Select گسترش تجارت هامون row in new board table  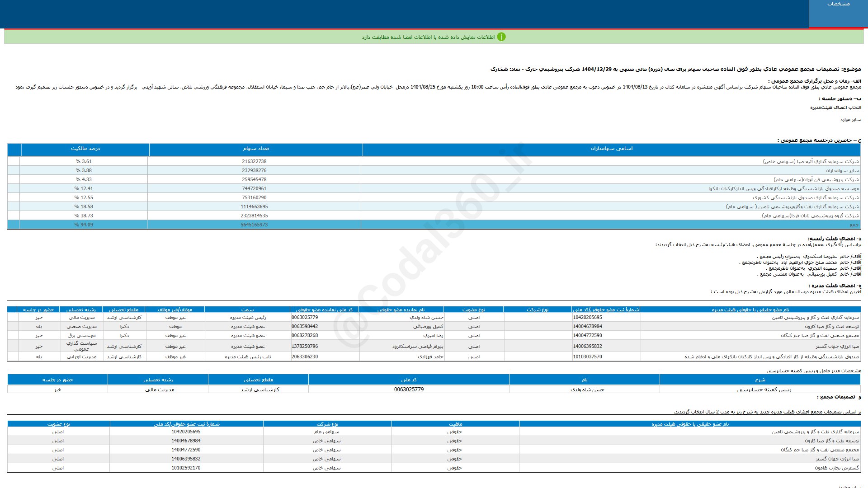pos(836,468)
